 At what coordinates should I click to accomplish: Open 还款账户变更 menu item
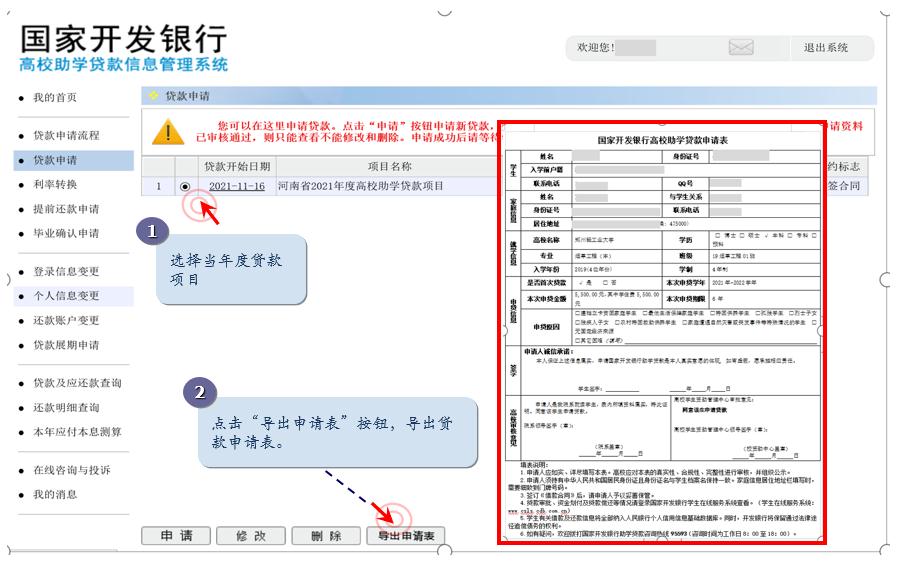coord(66,320)
